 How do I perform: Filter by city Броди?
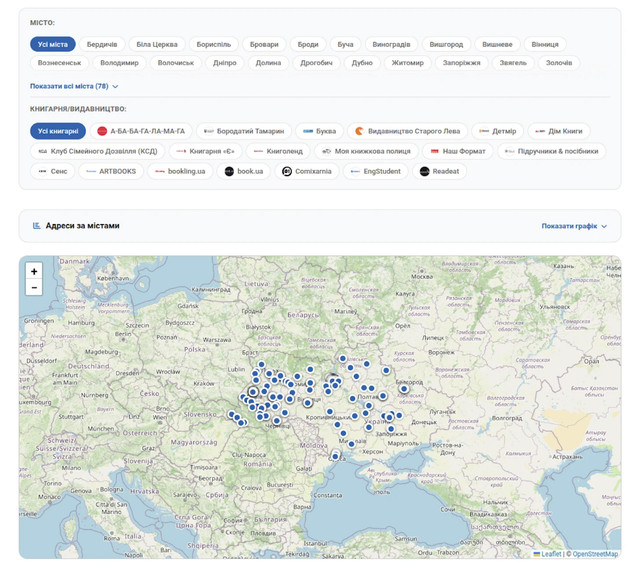click(x=308, y=44)
